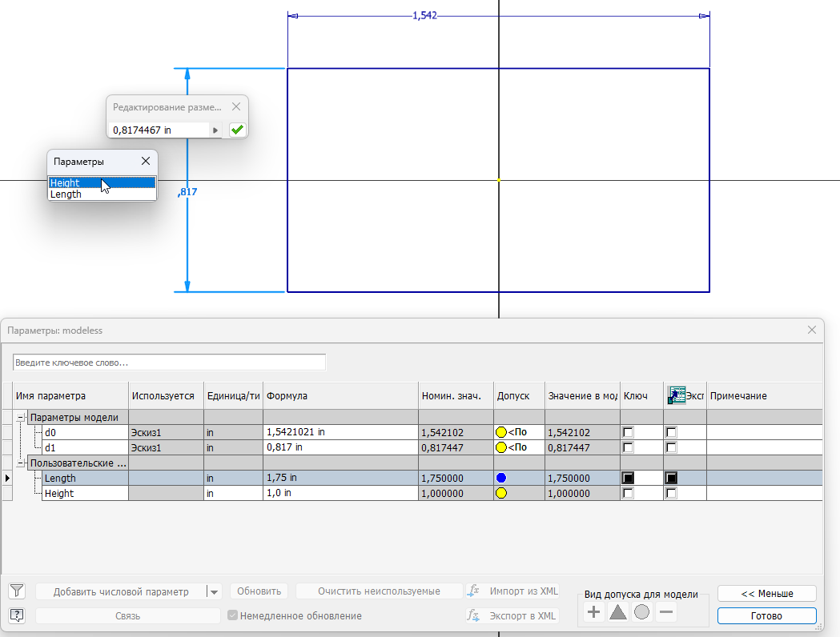This screenshot has width=840, height=637.
Task: Click the yellow tolerance circle in Height row
Action: tap(501, 493)
